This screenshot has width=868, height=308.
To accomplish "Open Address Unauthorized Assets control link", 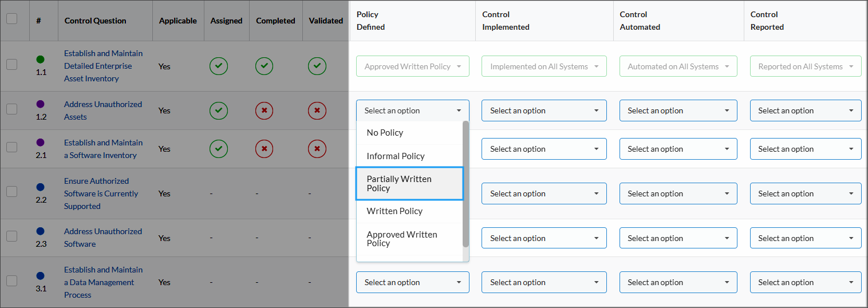I will (x=103, y=110).
